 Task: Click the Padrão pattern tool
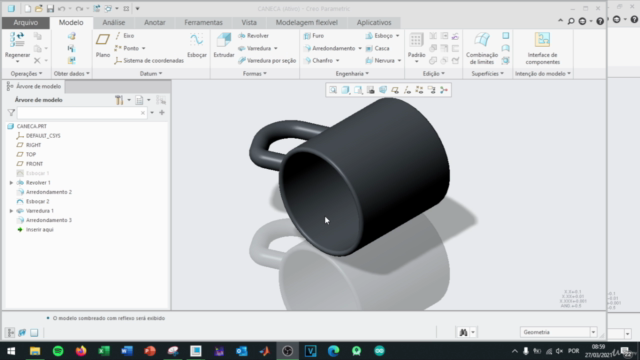416,45
